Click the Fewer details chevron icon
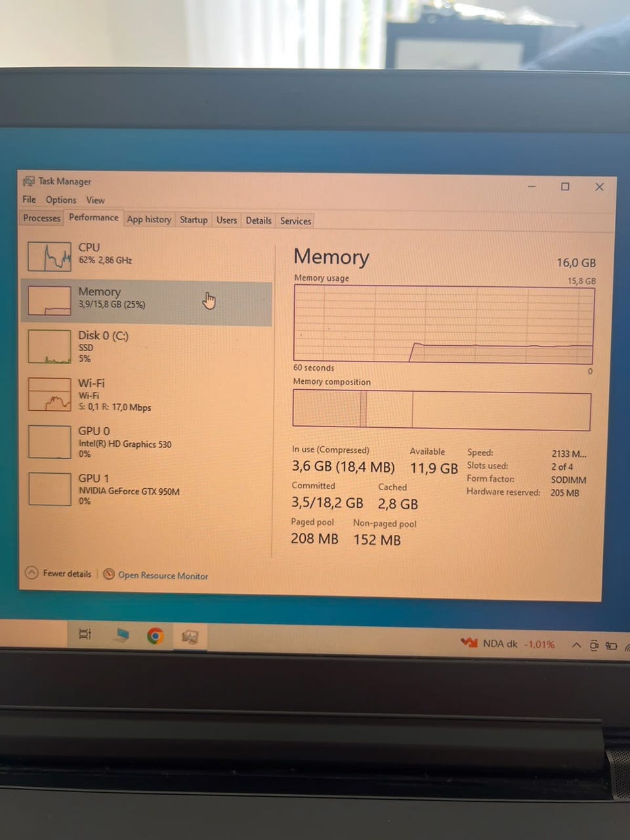Image resolution: width=630 pixels, height=840 pixels. click(31, 573)
